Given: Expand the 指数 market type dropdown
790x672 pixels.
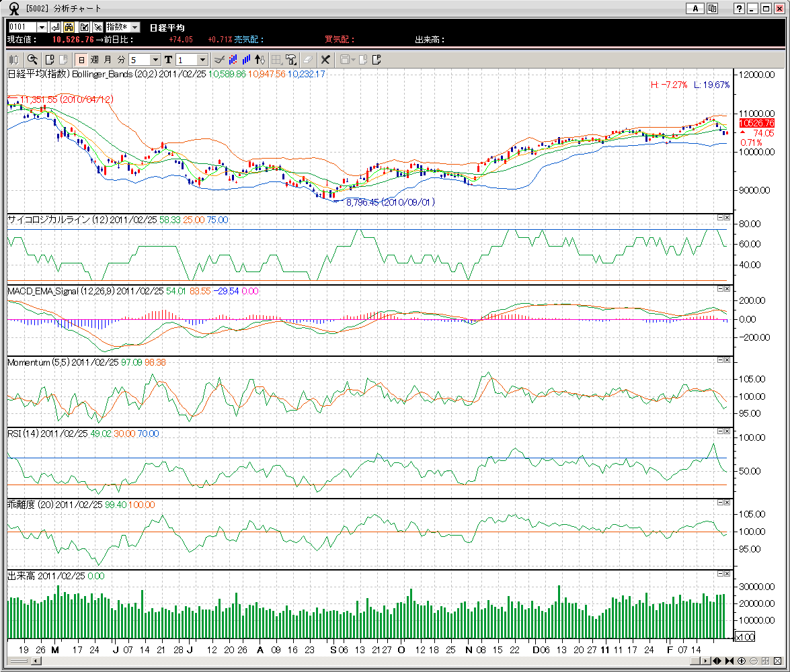Looking at the screenshot, I should (x=134, y=27).
